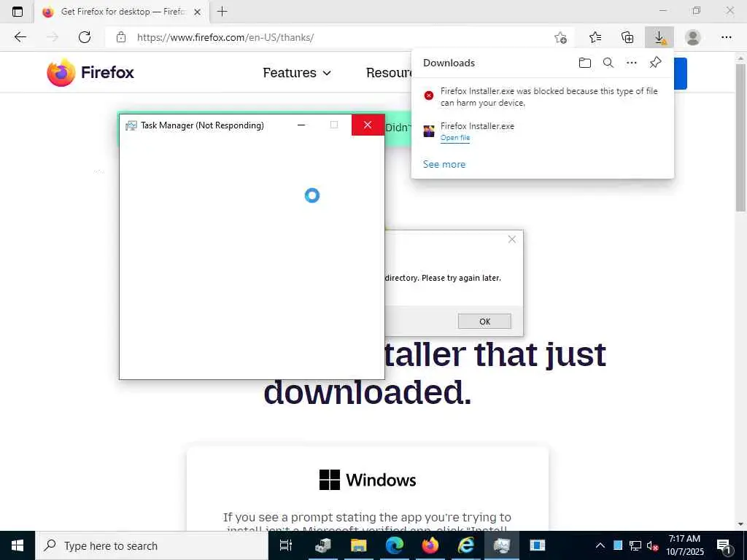Close the Get Firefox for desktop tab
The height and width of the screenshot is (560, 747).
pyautogui.click(x=197, y=12)
